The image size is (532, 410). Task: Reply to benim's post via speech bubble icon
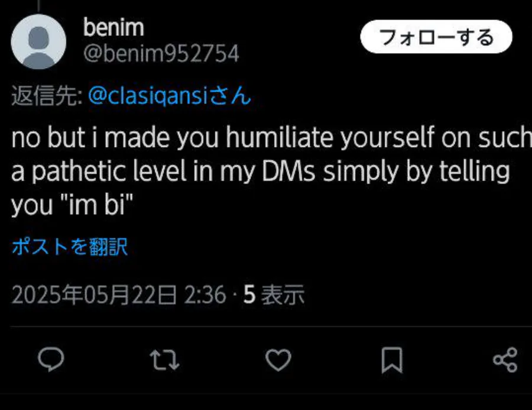pyautogui.click(x=51, y=359)
